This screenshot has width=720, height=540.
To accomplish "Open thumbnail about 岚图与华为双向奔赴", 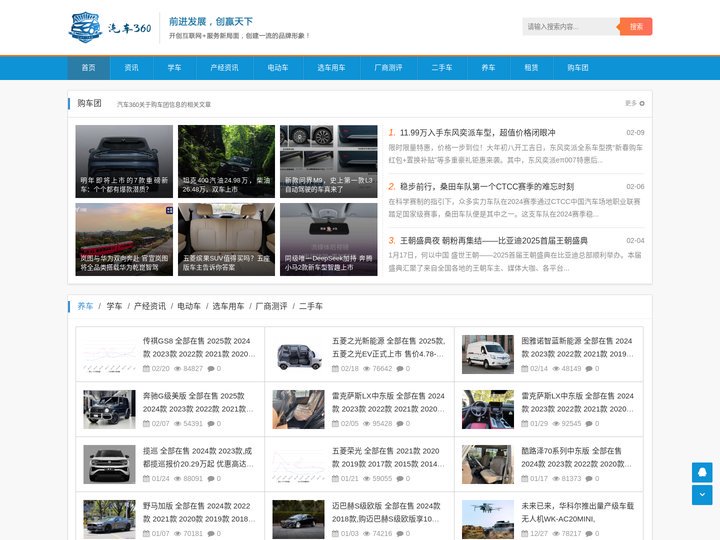I will [124, 239].
